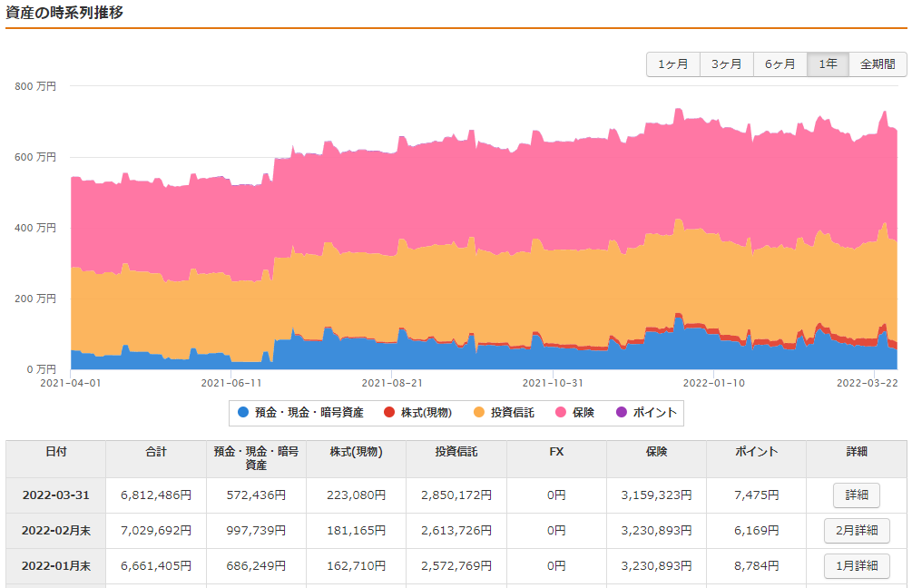Switch to the 全期間 view

click(877, 64)
